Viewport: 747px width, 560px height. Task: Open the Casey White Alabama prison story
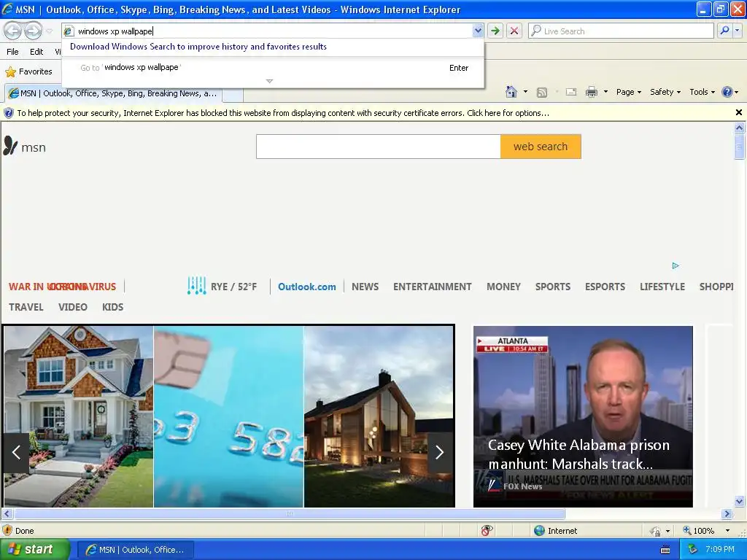[x=583, y=416]
